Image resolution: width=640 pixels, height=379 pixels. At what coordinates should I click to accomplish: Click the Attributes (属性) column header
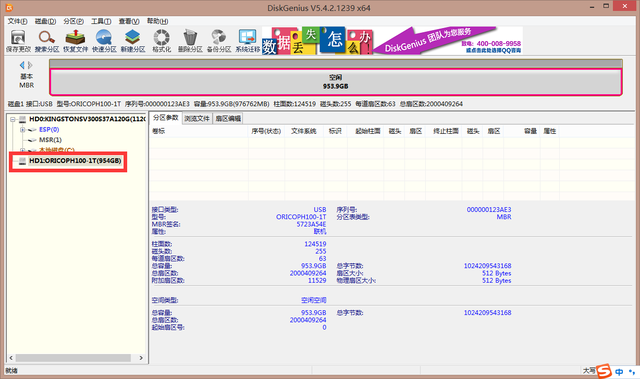point(549,131)
